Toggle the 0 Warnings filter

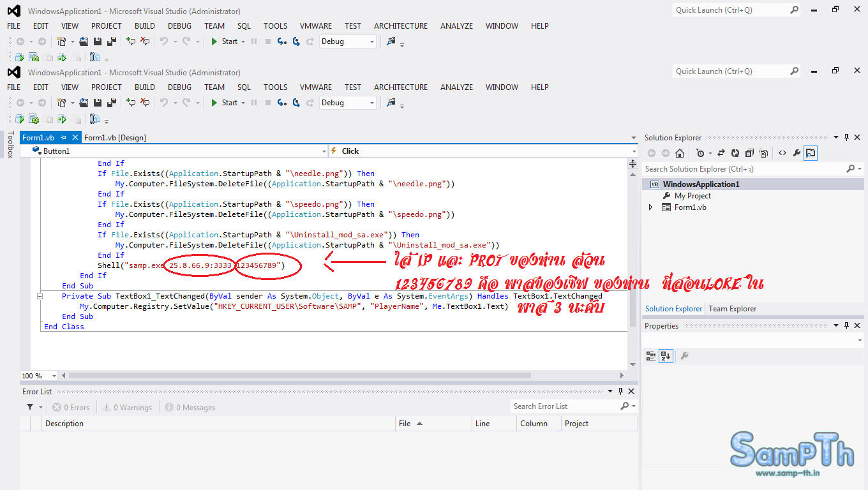(128, 407)
